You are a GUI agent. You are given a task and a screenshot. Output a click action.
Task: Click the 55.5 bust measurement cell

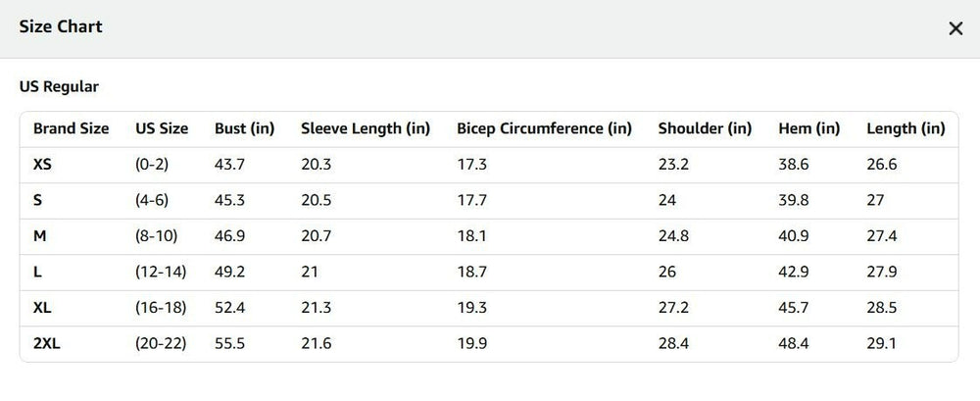pos(229,343)
